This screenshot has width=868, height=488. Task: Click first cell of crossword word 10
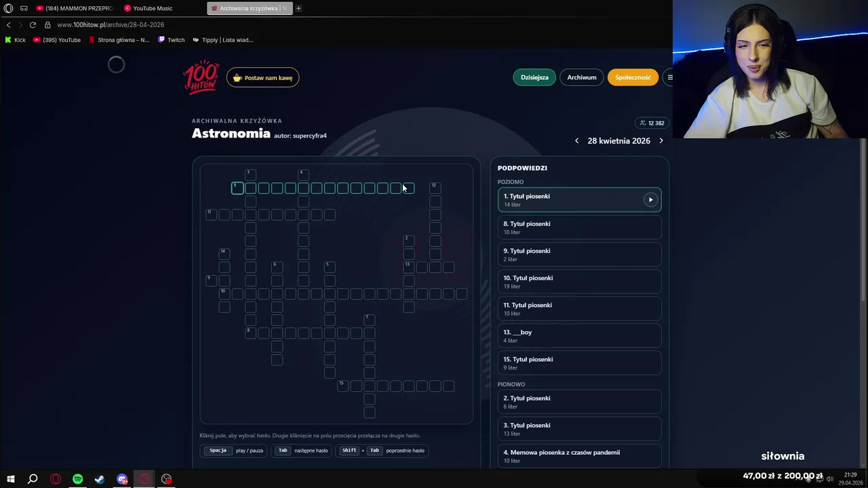224,293
